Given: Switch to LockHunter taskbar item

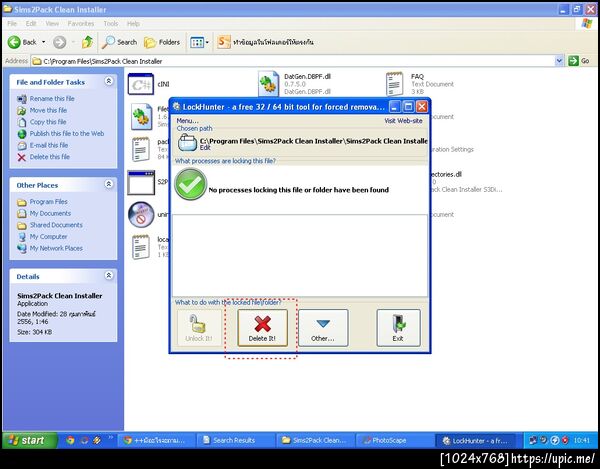Looking at the screenshot, I should coord(478,440).
